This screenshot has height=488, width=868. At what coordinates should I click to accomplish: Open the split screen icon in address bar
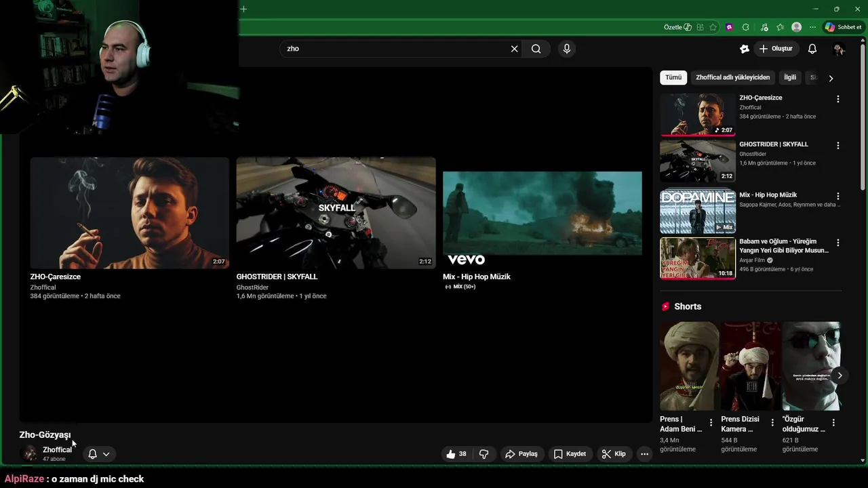pyautogui.click(x=700, y=27)
